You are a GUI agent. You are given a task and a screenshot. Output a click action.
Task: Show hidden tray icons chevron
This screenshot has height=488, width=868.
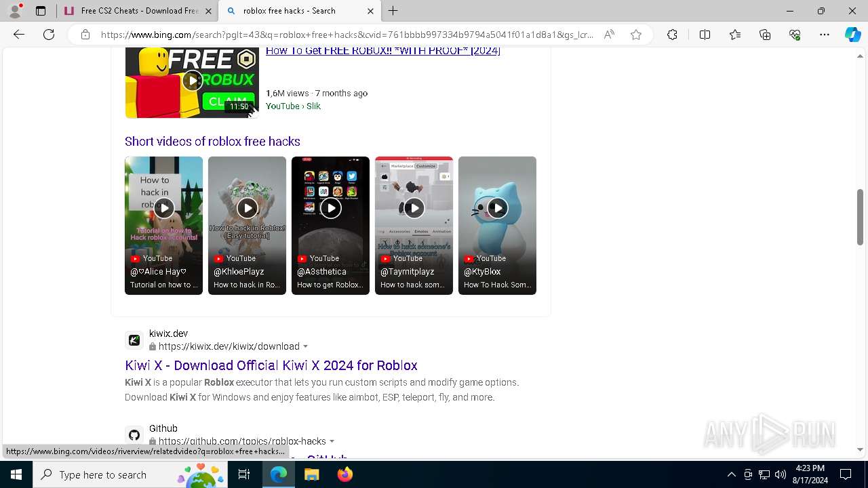731,474
